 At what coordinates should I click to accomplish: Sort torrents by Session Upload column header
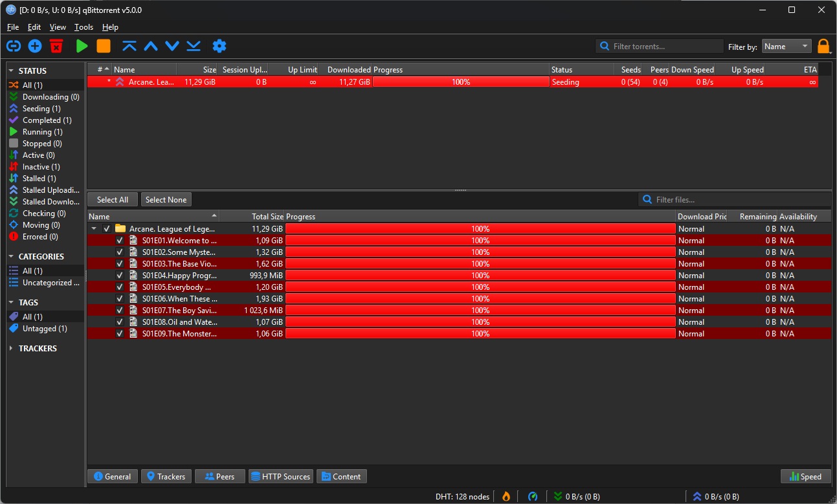tap(244, 70)
